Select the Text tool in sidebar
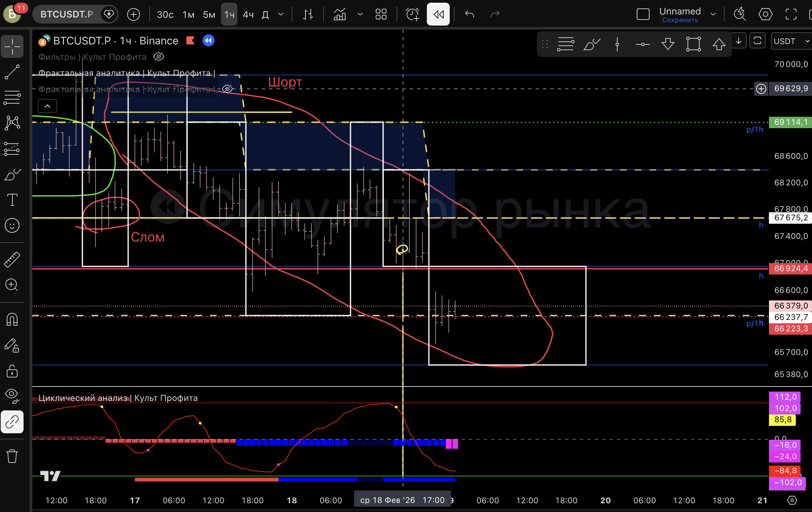This screenshot has width=812, height=512. [12, 200]
